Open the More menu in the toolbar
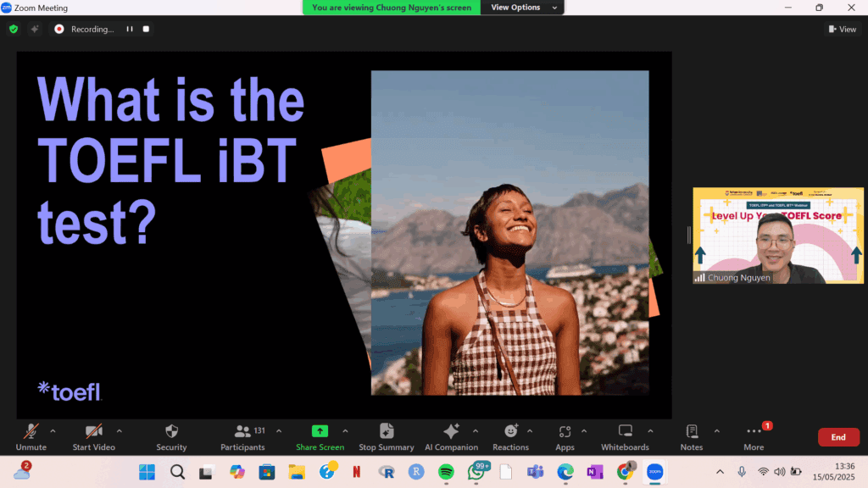 (x=754, y=435)
